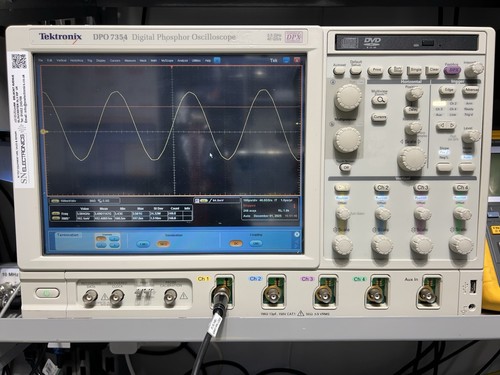Click the DVD drive eject button
The width and height of the screenshot is (500, 375).
427,43
